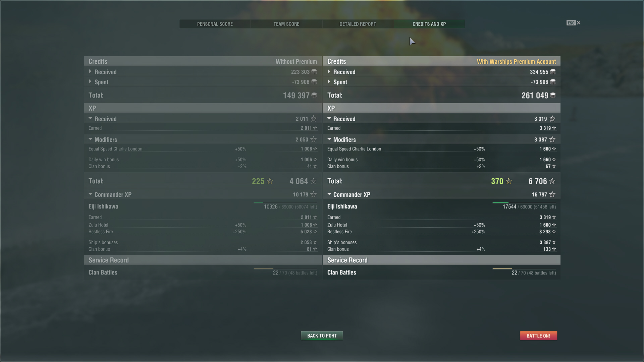Open the Detailed Report tab

point(358,24)
